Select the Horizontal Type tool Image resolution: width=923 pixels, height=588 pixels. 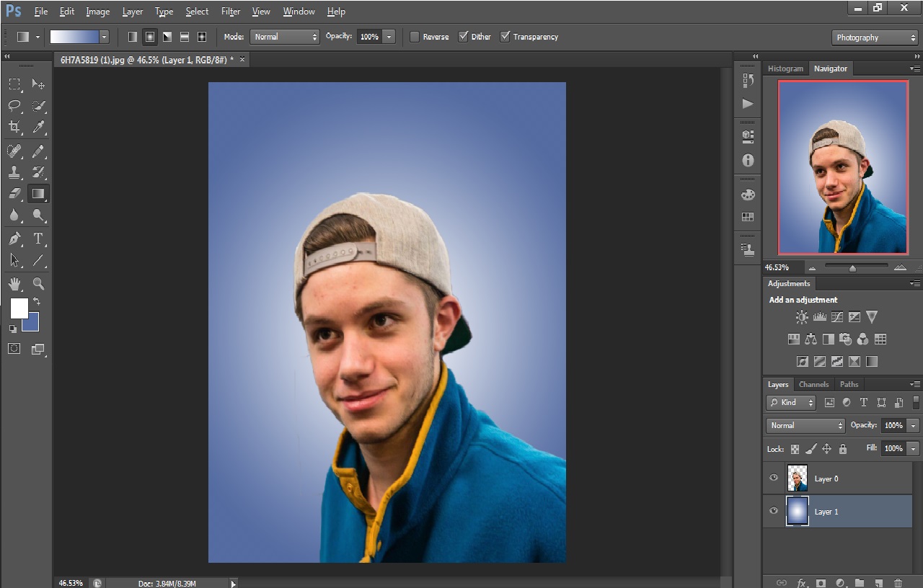pyautogui.click(x=39, y=239)
